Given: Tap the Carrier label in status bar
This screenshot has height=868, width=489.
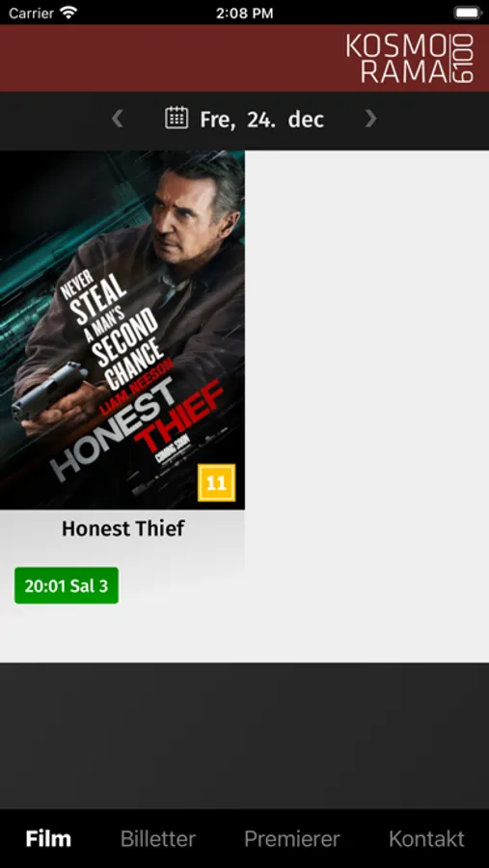Looking at the screenshot, I should [31, 14].
